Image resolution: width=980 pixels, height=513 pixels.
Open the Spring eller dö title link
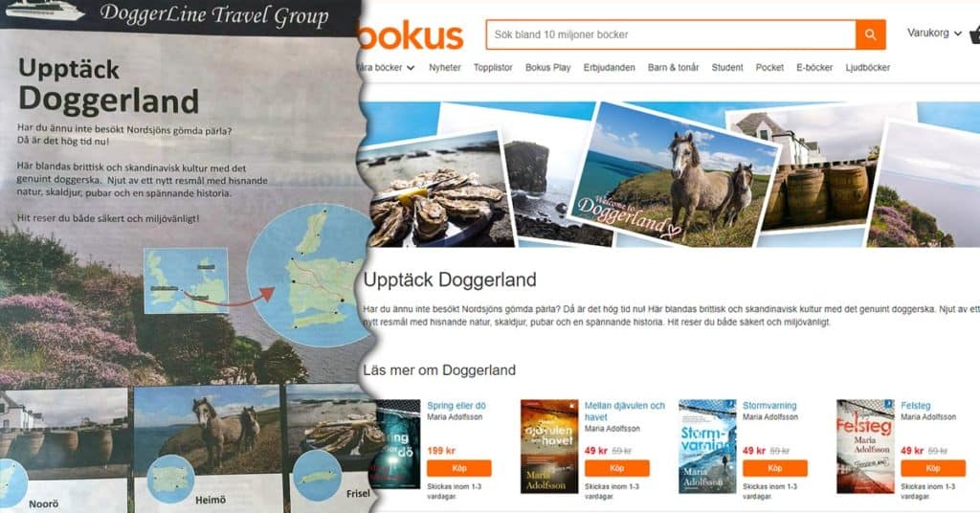[457, 406]
